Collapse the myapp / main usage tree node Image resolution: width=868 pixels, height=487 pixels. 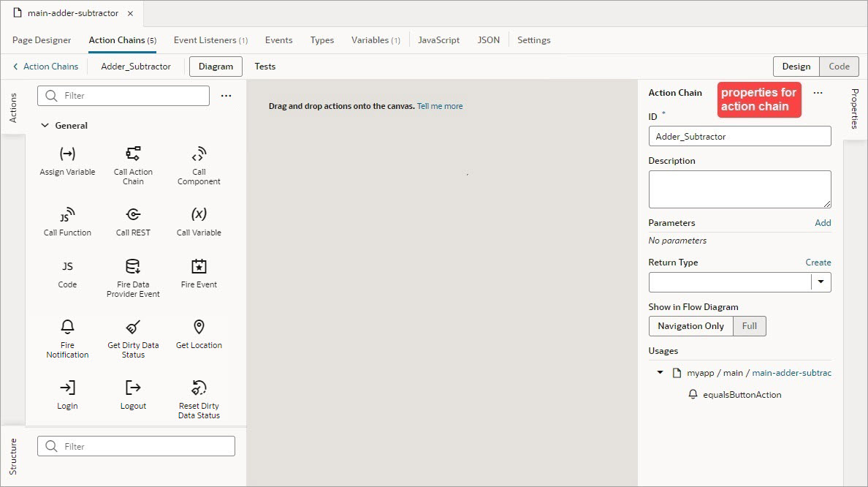660,373
